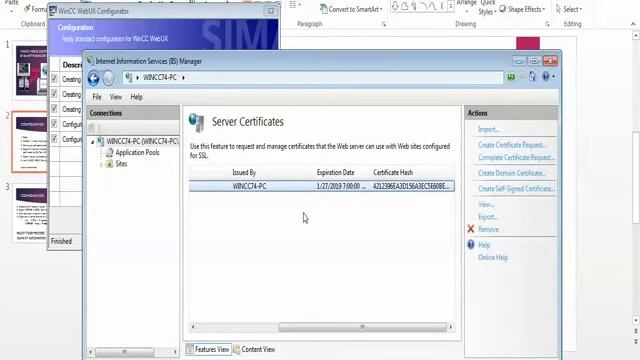Collapse the PowerPoint ribbon with the caret

[x=633, y=24]
